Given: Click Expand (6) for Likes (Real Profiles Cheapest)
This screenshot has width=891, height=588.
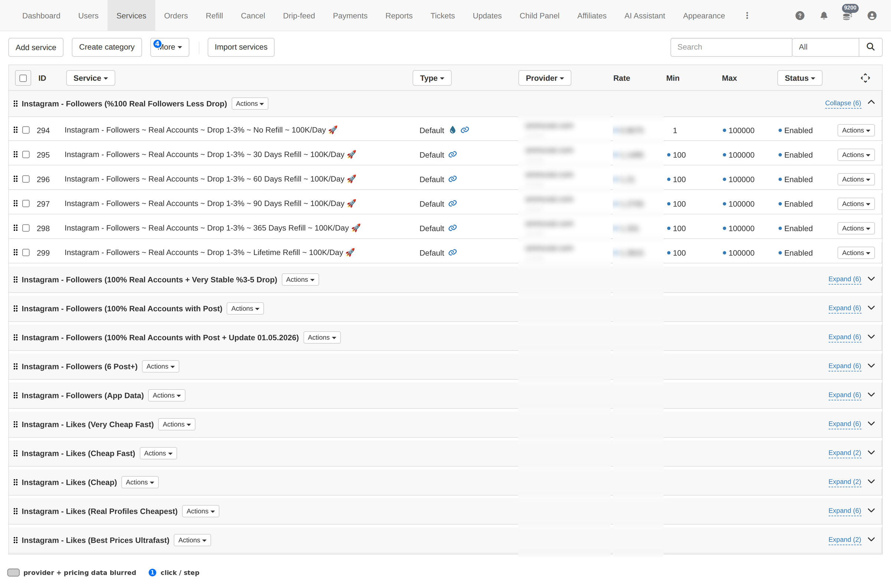Looking at the screenshot, I should (x=845, y=511).
